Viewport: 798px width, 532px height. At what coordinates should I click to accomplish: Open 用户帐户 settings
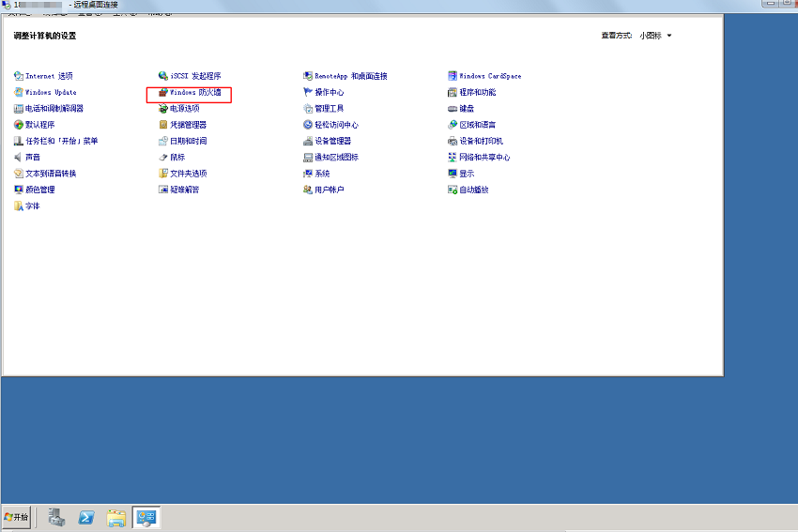329,190
